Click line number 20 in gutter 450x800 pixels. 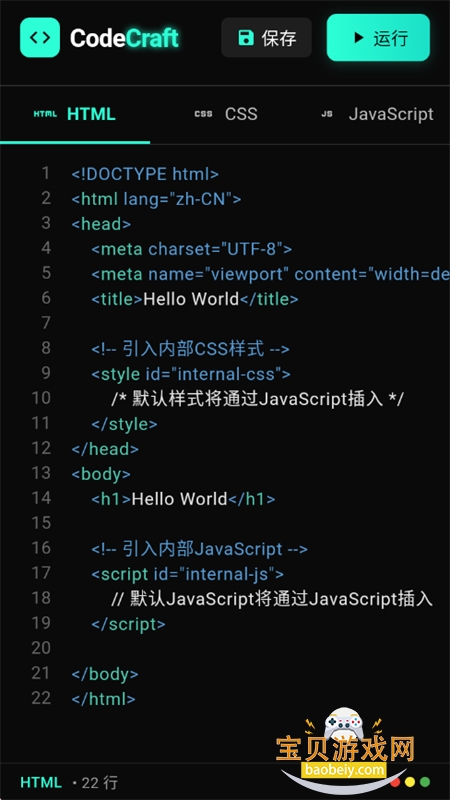click(41, 648)
